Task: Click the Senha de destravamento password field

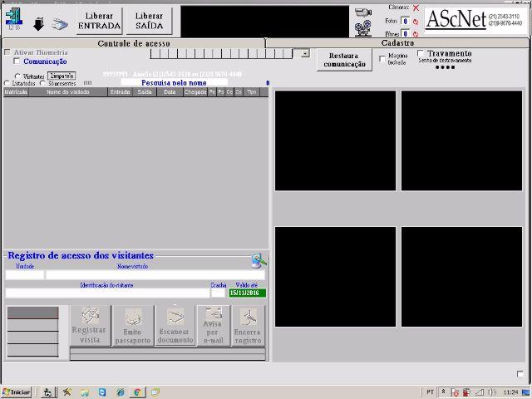Action: 445,67
